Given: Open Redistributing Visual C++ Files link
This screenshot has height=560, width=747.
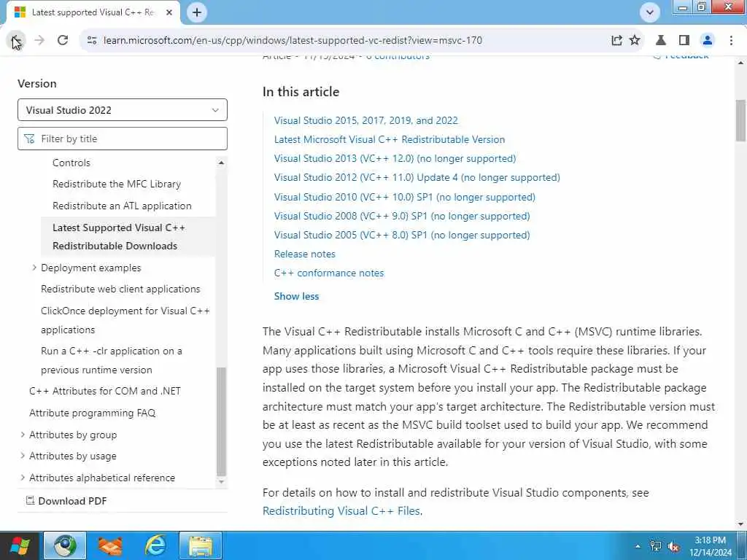Looking at the screenshot, I should pos(341,511).
